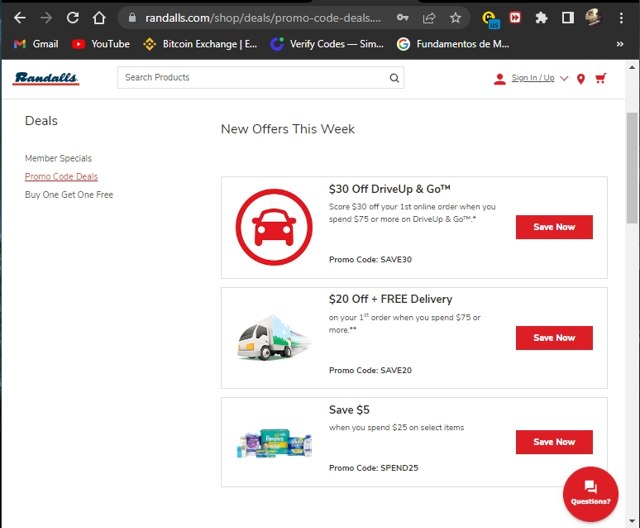Open the browser home page
Image resolution: width=640 pixels, height=528 pixels.
pyautogui.click(x=99, y=18)
